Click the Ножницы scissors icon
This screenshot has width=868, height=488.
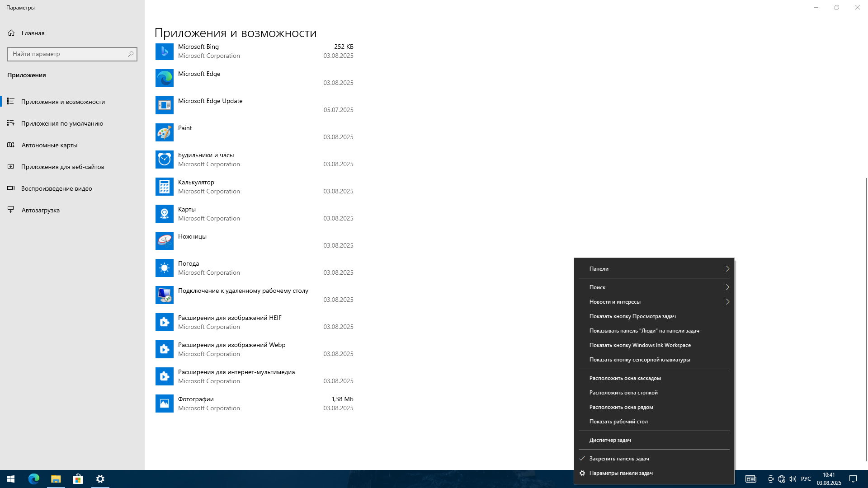coord(165,241)
